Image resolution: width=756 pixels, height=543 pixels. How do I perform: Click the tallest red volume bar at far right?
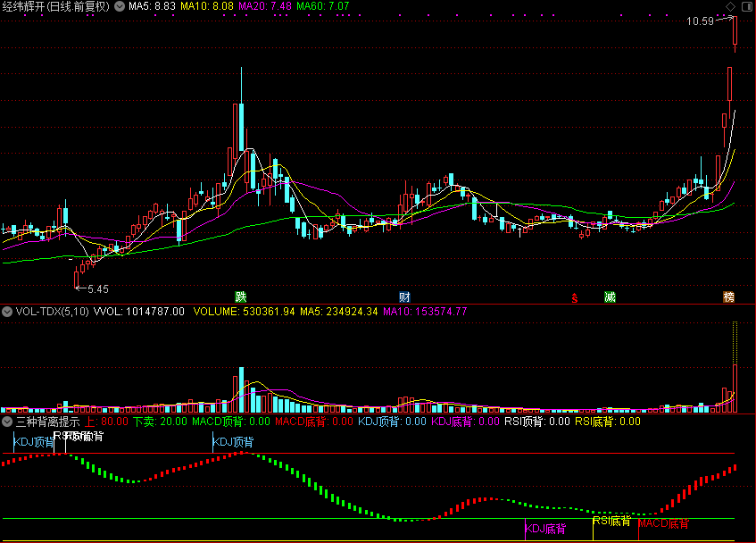coord(735,388)
